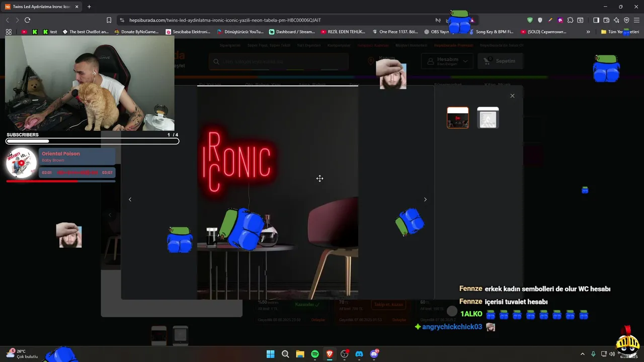Open Windows taskbar search

[x=285, y=354]
